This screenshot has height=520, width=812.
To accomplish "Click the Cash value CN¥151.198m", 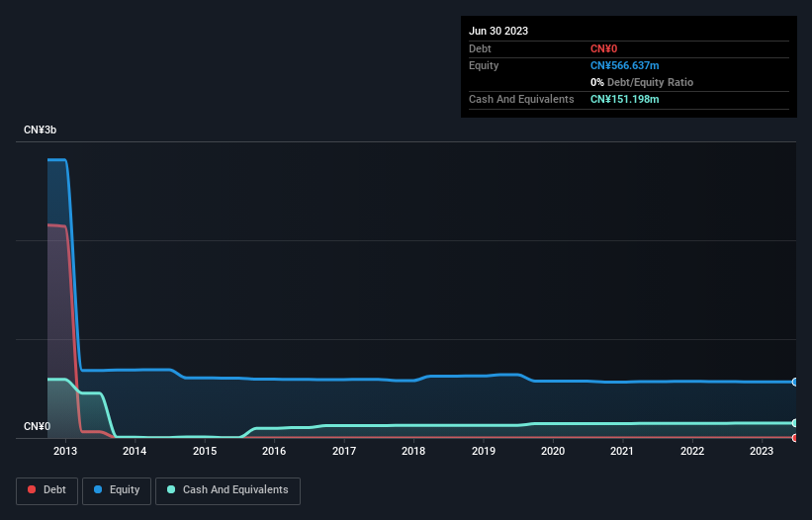I will click(624, 99).
